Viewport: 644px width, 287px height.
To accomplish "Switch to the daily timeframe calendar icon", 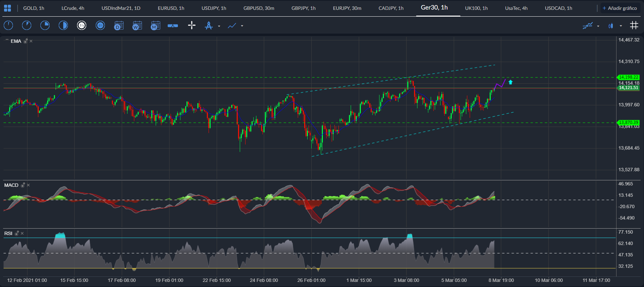I will [118, 25].
